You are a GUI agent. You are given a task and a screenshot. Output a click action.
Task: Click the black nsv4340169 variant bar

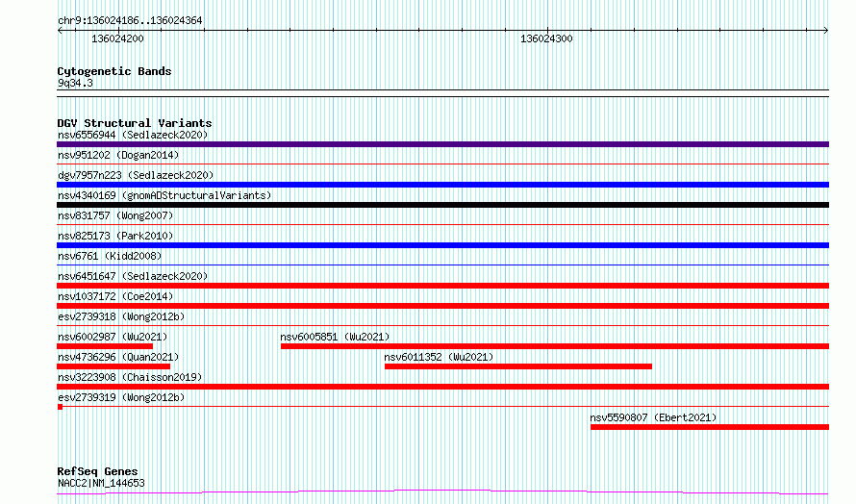pyautogui.click(x=442, y=205)
